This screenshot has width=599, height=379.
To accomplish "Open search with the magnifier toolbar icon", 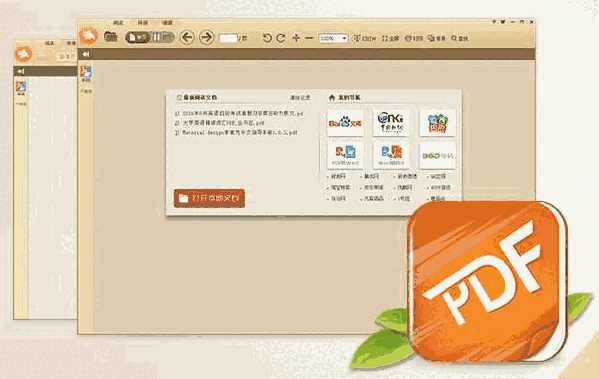I will click(x=460, y=39).
